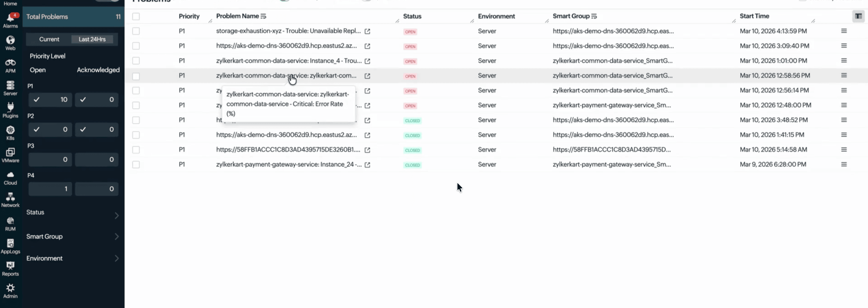
Task: Select the checkbox for the 12:48:00 PM row
Action: point(136,105)
